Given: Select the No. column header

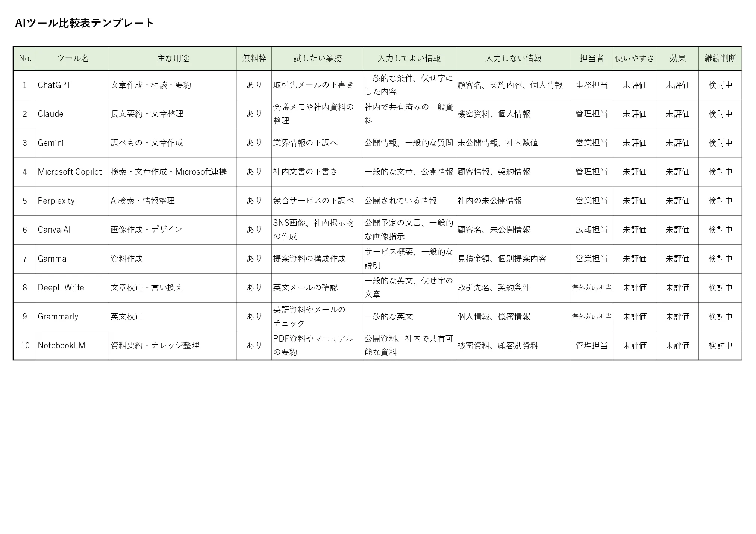Looking at the screenshot, I should 25,59.
